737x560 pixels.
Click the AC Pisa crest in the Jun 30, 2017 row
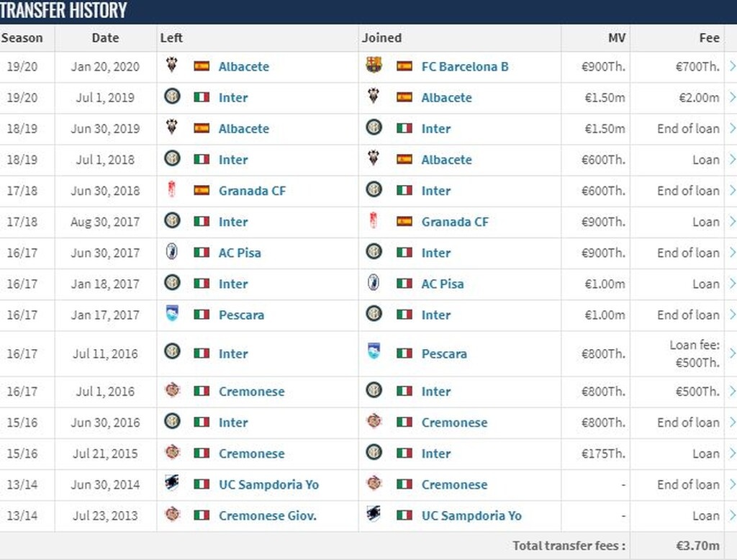[x=171, y=252]
